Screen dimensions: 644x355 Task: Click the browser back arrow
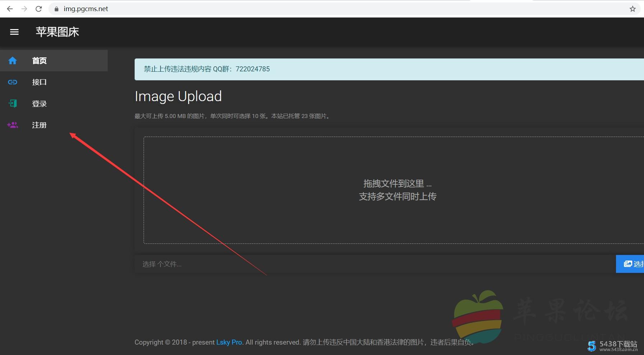(x=10, y=9)
